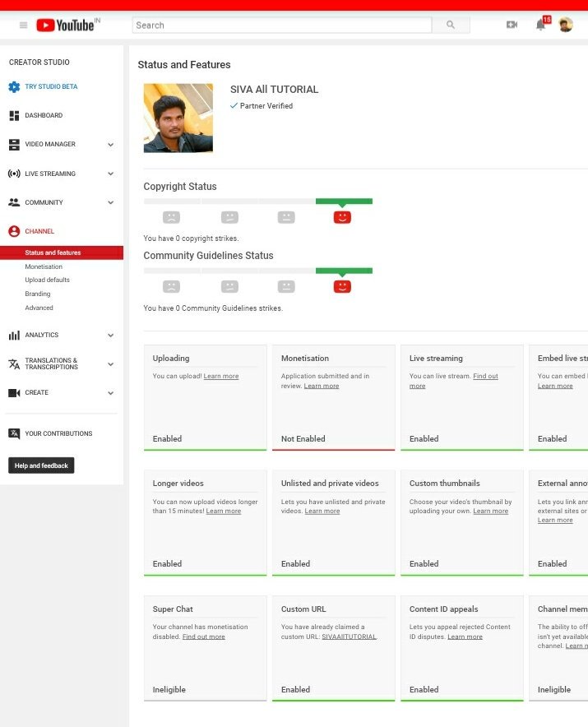
Task: Open the notifications bell
Action: [540, 25]
